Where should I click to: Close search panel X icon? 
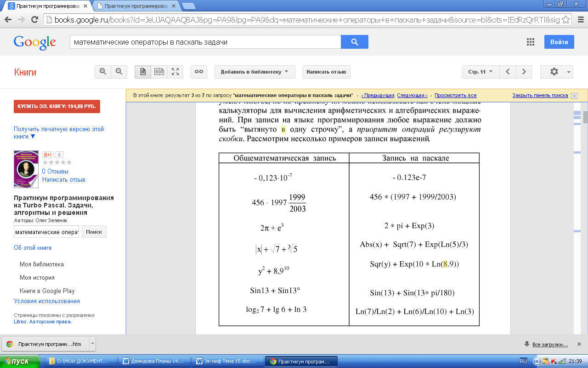[x=574, y=96]
